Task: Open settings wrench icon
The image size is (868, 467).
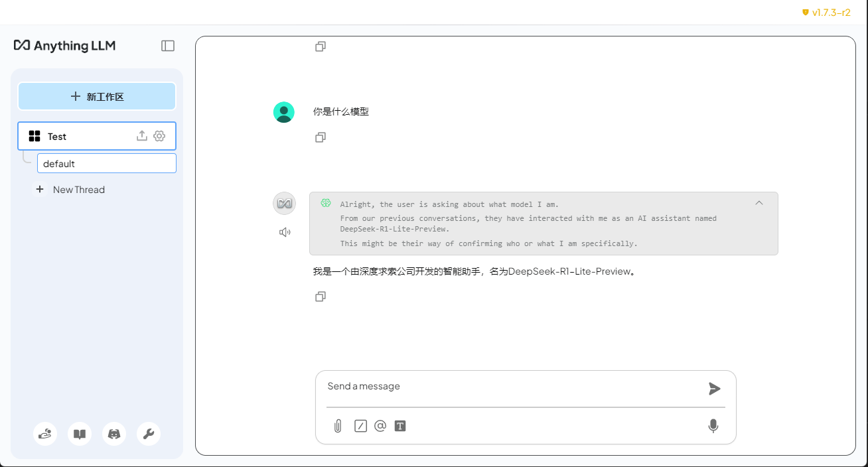Action: [149, 434]
